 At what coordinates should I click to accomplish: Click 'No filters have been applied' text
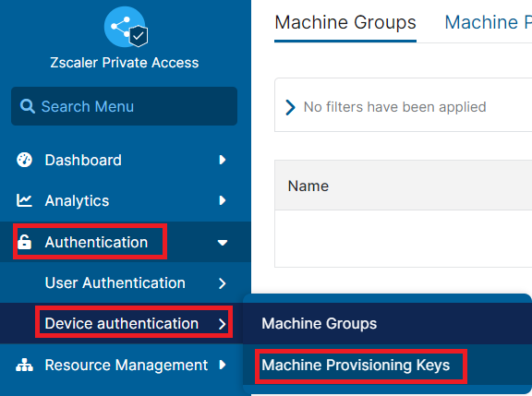point(394,107)
